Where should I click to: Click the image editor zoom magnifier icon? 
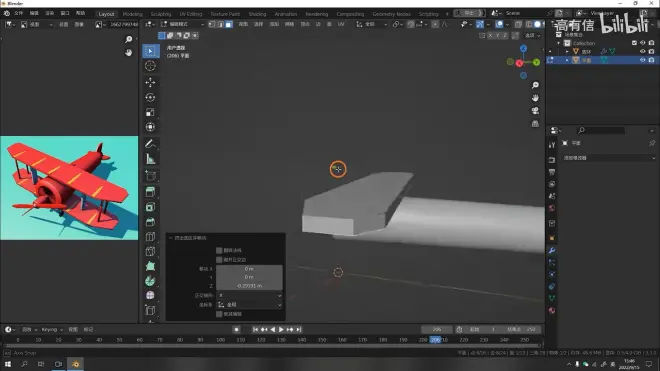click(x=129, y=40)
